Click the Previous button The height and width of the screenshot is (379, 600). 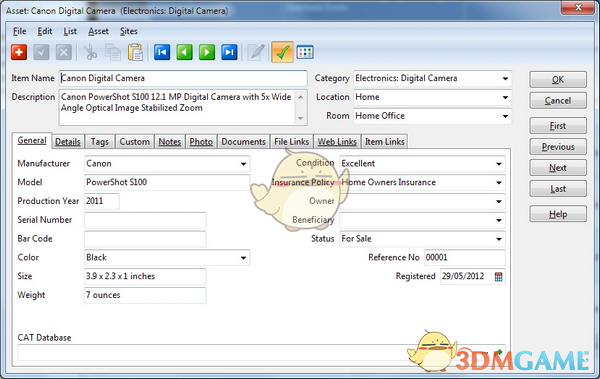coord(558,147)
